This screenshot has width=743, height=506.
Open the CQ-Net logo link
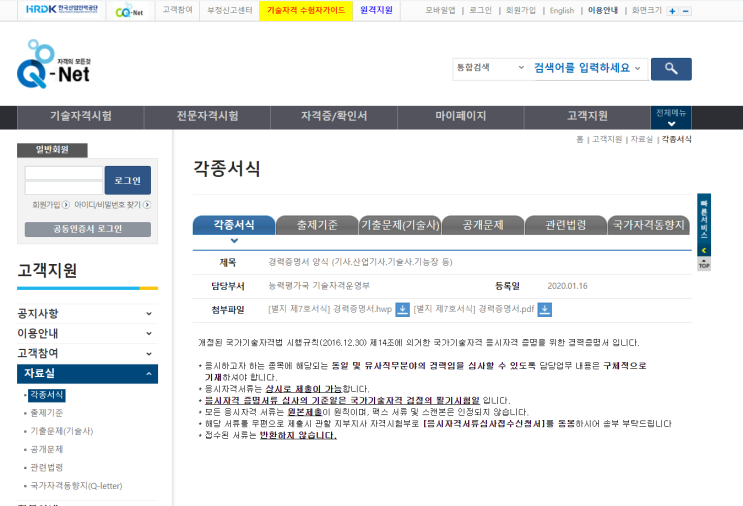point(129,10)
